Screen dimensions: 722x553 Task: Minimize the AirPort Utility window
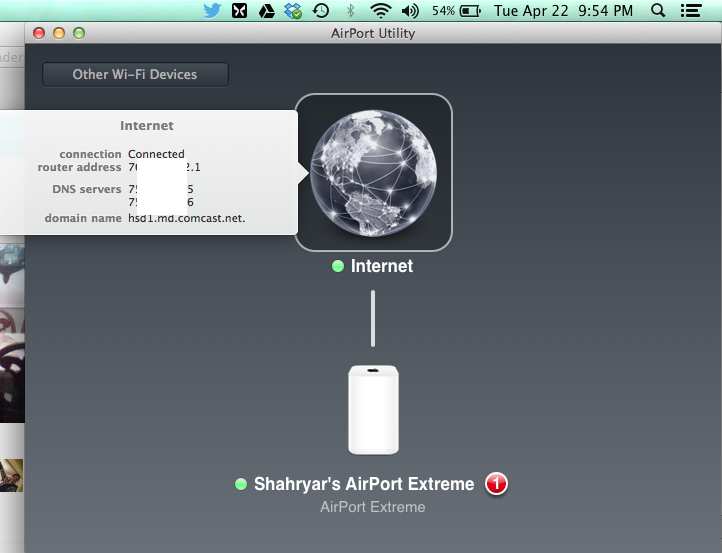click(59, 33)
